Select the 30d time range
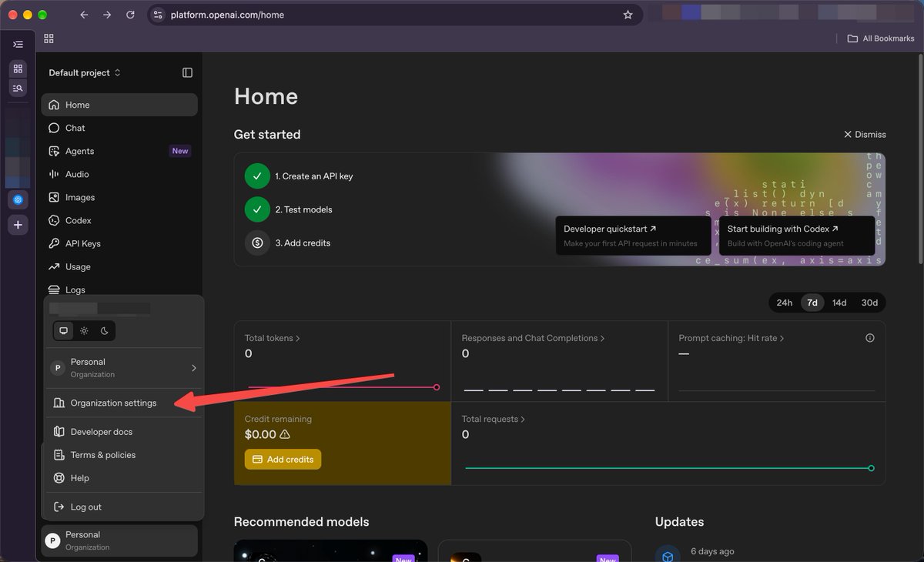Image resolution: width=924 pixels, height=562 pixels. pyautogui.click(x=869, y=303)
